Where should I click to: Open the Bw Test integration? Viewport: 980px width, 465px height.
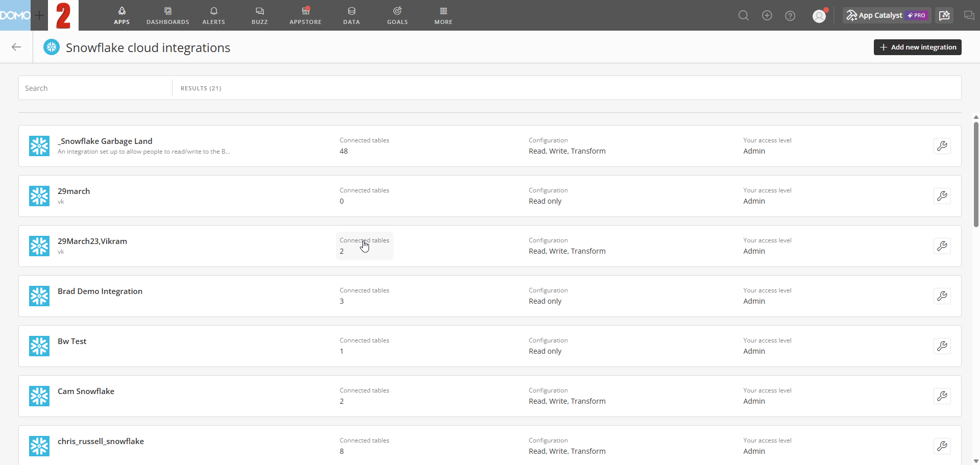click(x=72, y=341)
